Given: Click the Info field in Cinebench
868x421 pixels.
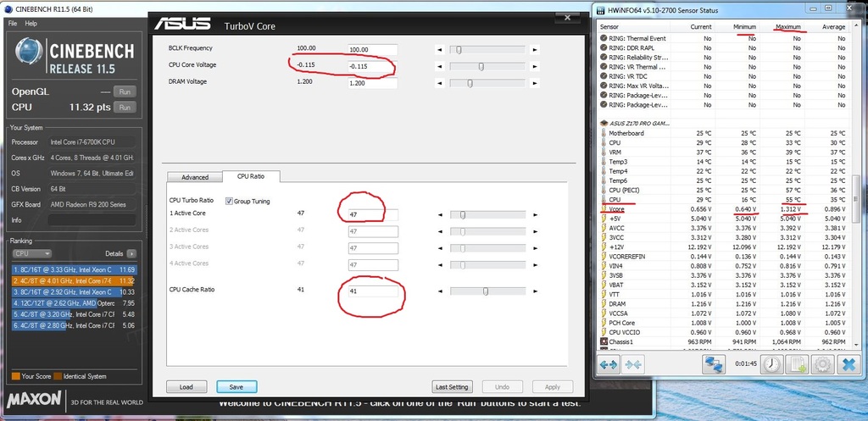Looking at the screenshot, I should point(92,220).
